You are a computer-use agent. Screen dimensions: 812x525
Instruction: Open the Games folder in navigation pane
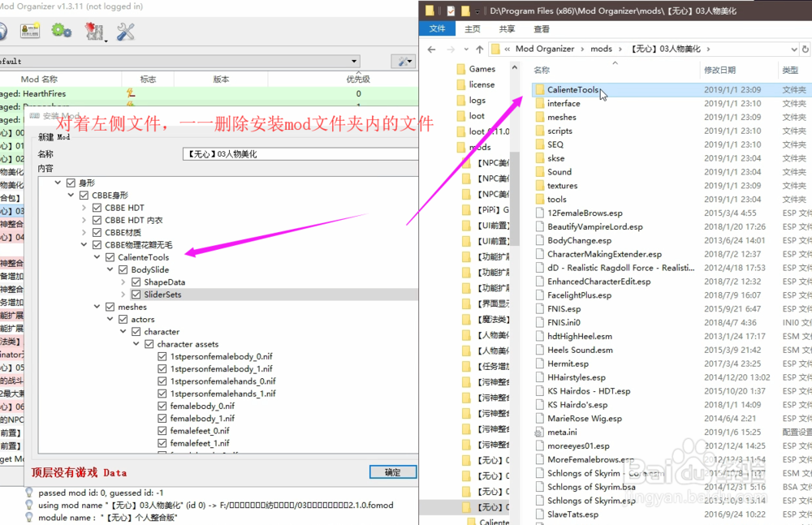click(482, 69)
